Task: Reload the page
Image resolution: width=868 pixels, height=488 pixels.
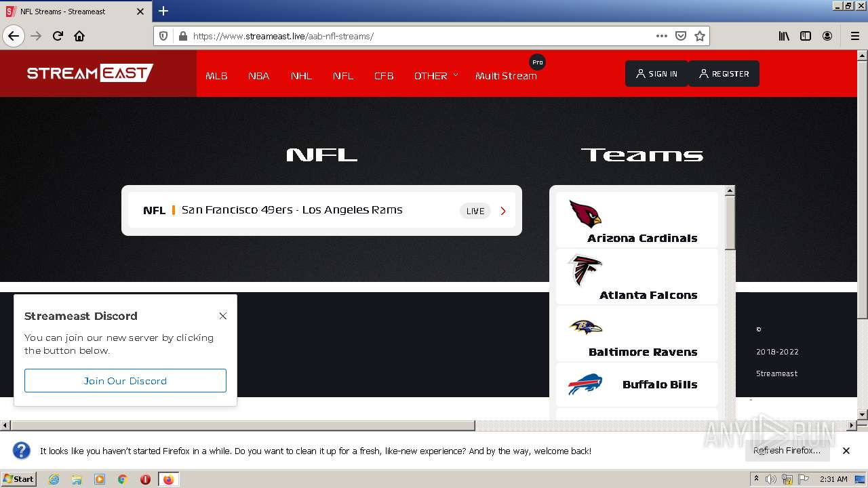Action: tap(58, 36)
